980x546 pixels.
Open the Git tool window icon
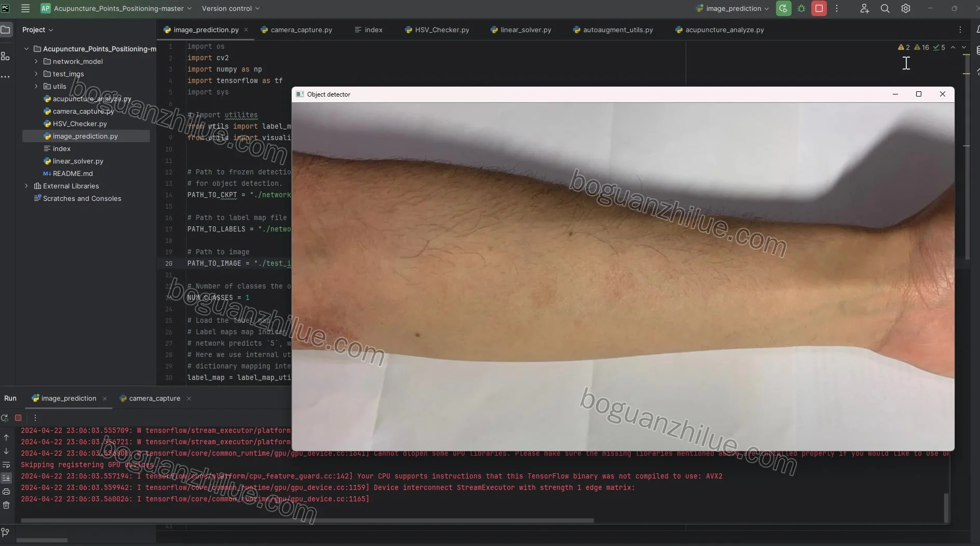pyautogui.click(x=5, y=533)
